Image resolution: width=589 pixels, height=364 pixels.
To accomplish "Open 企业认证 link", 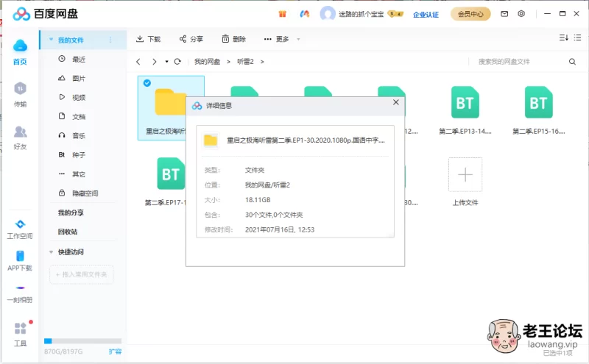I will coord(426,14).
